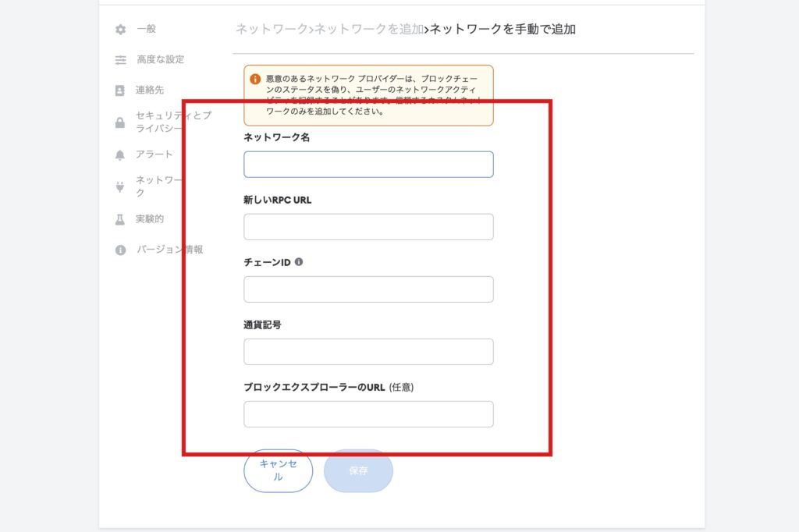Click the info tooltip icon next to チェーンID

point(299,261)
